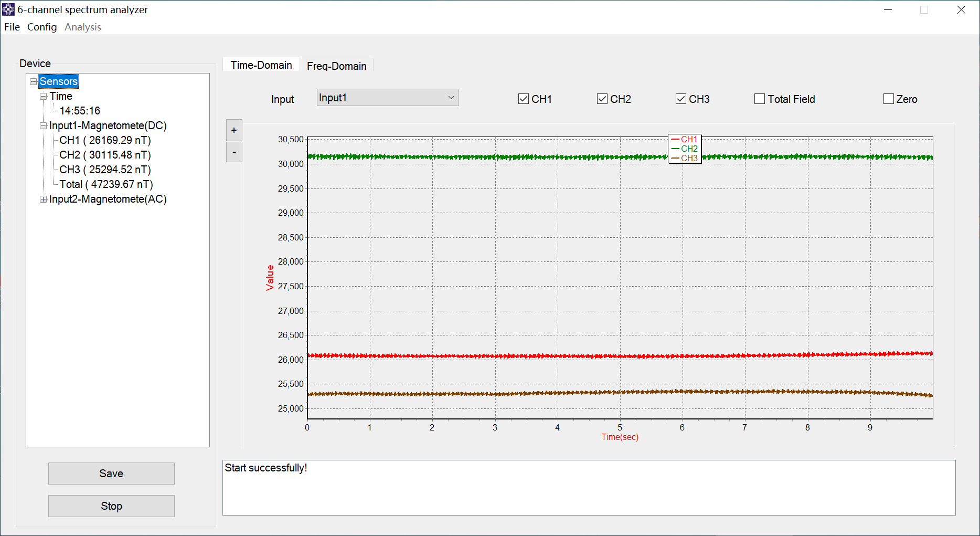
Task: Open the File menu
Action: [12, 27]
